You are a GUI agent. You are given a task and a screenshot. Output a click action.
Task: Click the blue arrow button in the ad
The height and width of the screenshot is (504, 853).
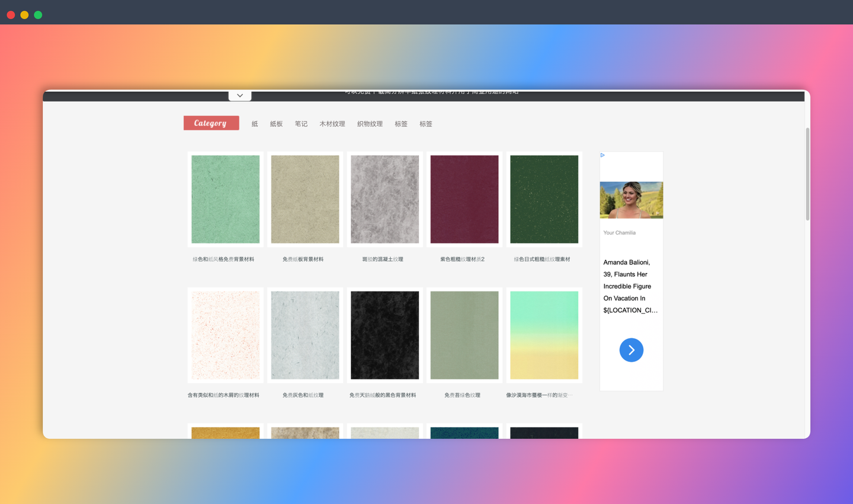(631, 350)
